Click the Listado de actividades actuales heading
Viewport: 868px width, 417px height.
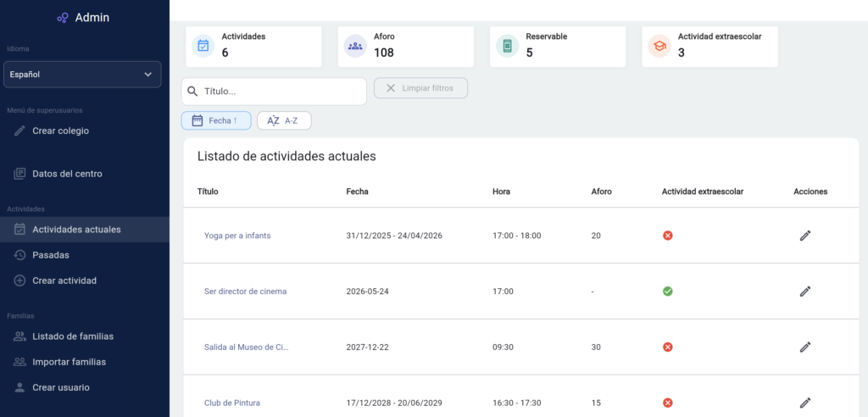[x=287, y=156]
